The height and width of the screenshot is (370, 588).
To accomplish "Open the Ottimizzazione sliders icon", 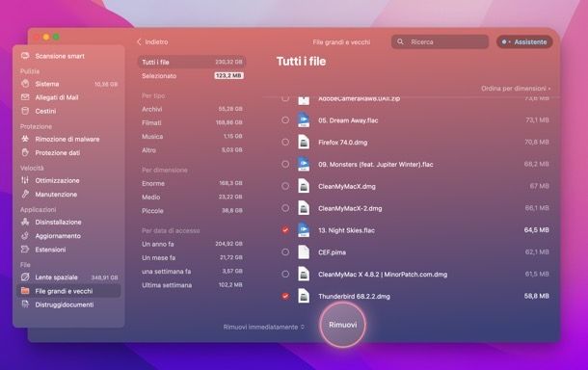I will tap(25, 180).
